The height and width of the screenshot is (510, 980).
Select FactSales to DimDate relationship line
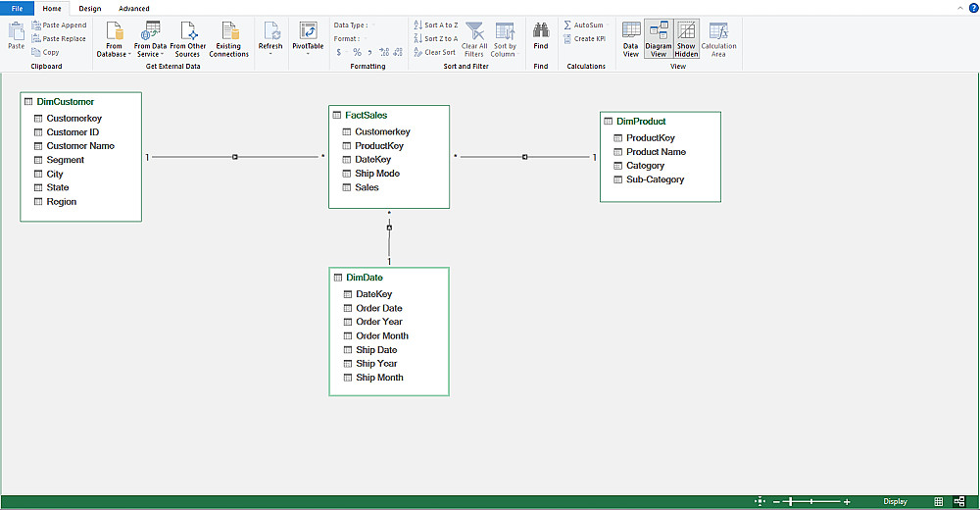pyautogui.click(x=389, y=238)
